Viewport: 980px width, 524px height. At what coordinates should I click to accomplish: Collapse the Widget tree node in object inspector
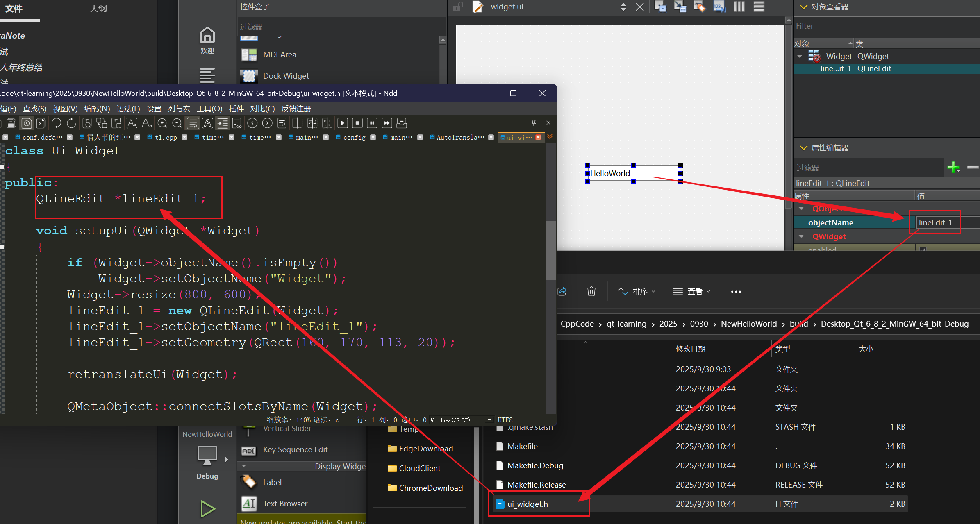tap(800, 57)
